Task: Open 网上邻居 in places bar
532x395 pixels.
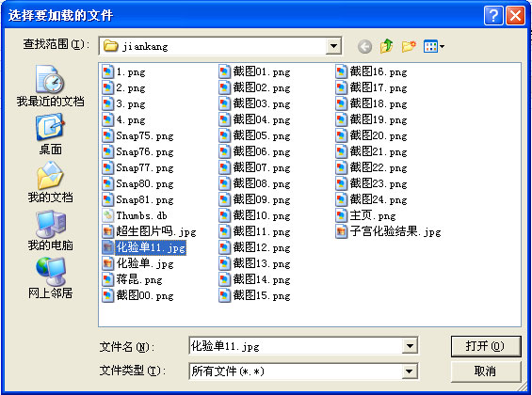Action: pyautogui.click(x=50, y=278)
